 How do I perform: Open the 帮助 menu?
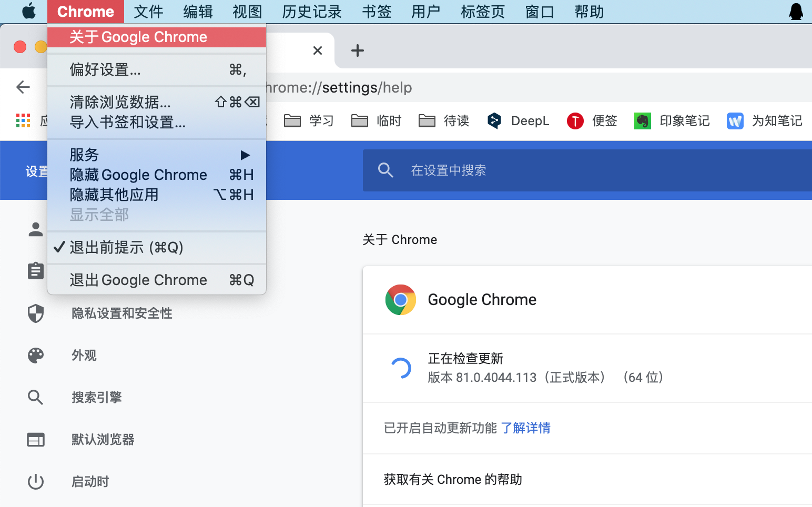(589, 11)
